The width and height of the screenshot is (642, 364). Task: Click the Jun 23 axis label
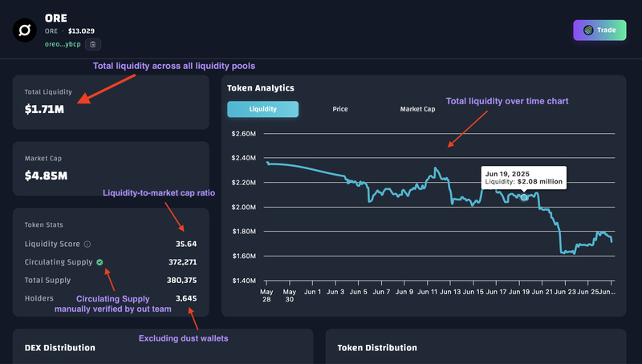click(x=565, y=292)
